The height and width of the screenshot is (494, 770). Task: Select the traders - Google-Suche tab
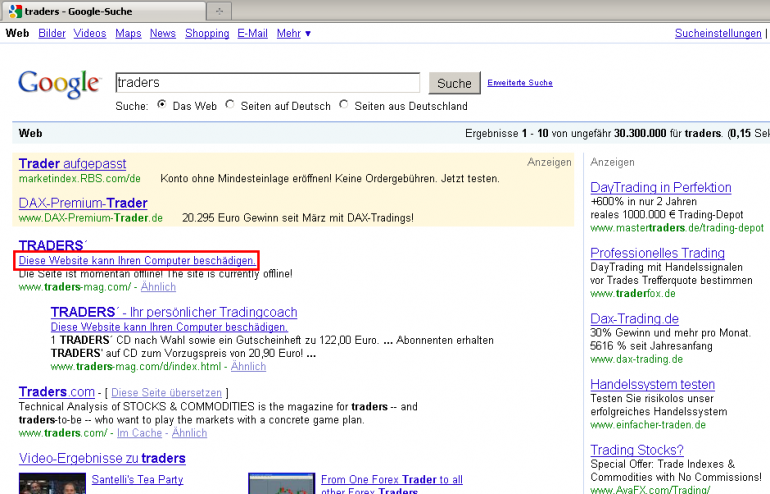coord(103,11)
